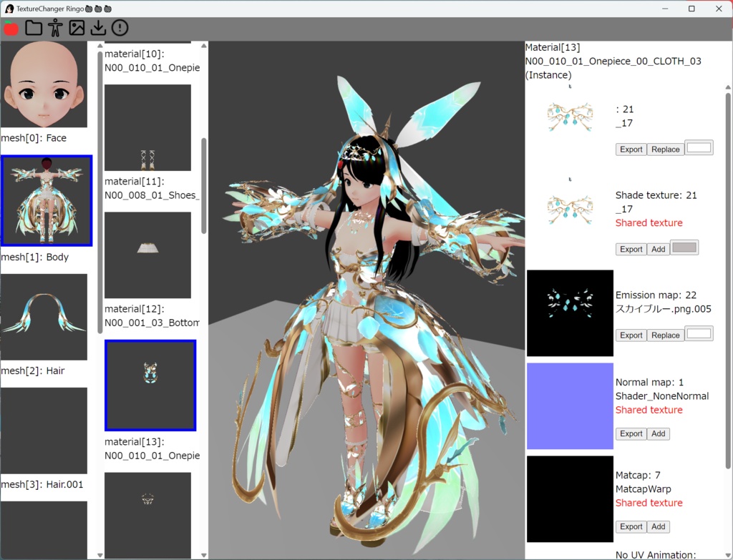Add a texture to the Matcap slot
This screenshot has width=733, height=560.
click(x=658, y=526)
